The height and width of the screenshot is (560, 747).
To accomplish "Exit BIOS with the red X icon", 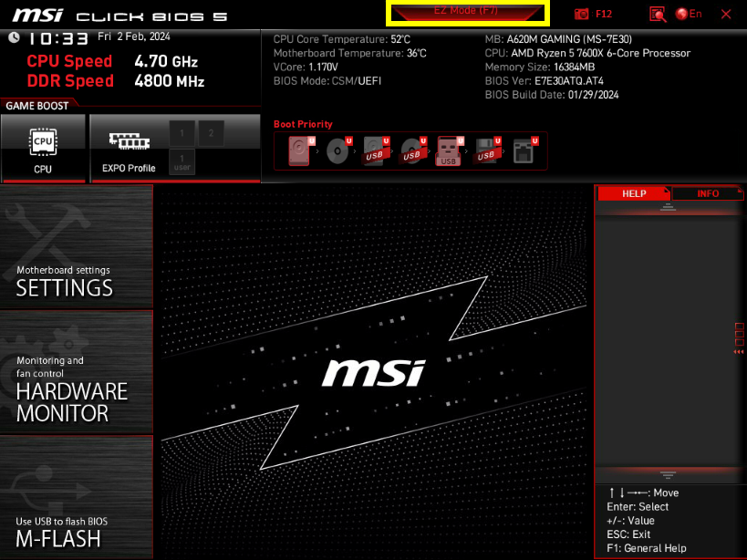I will [725, 15].
